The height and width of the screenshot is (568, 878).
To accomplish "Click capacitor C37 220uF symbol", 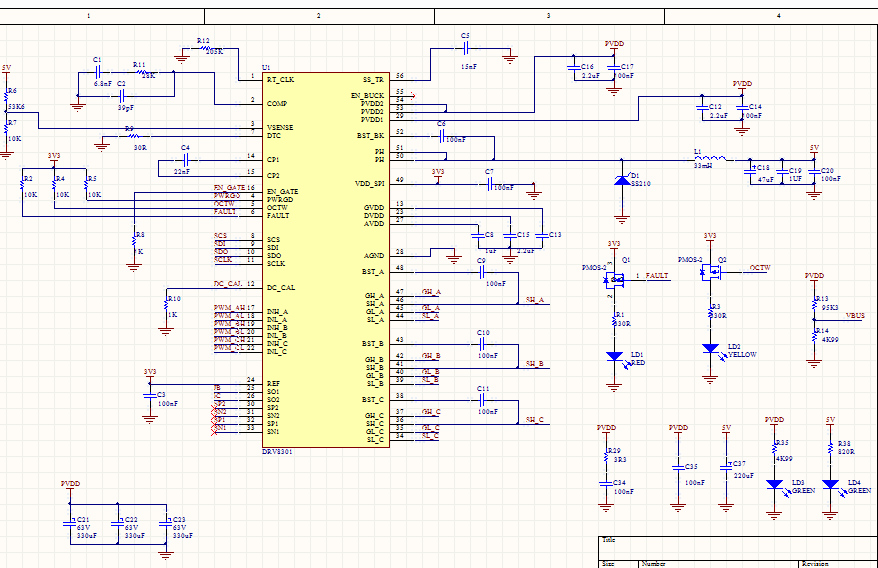I will (726, 467).
